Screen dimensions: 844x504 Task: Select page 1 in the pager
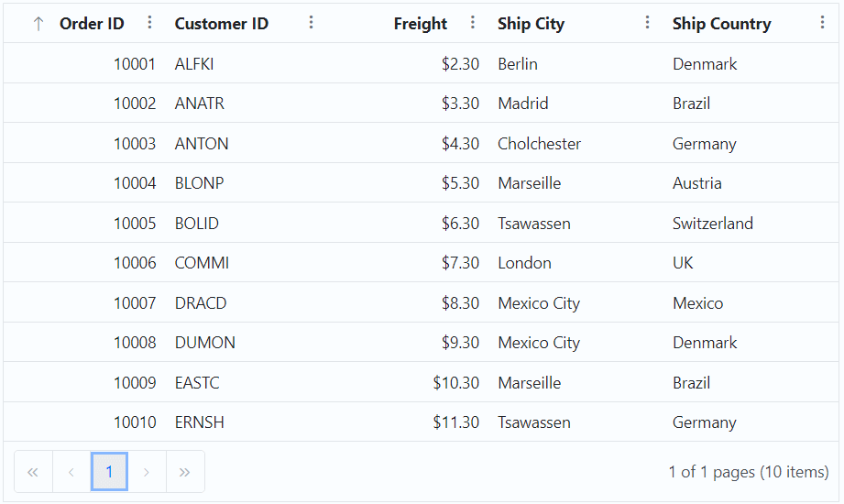click(109, 472)
